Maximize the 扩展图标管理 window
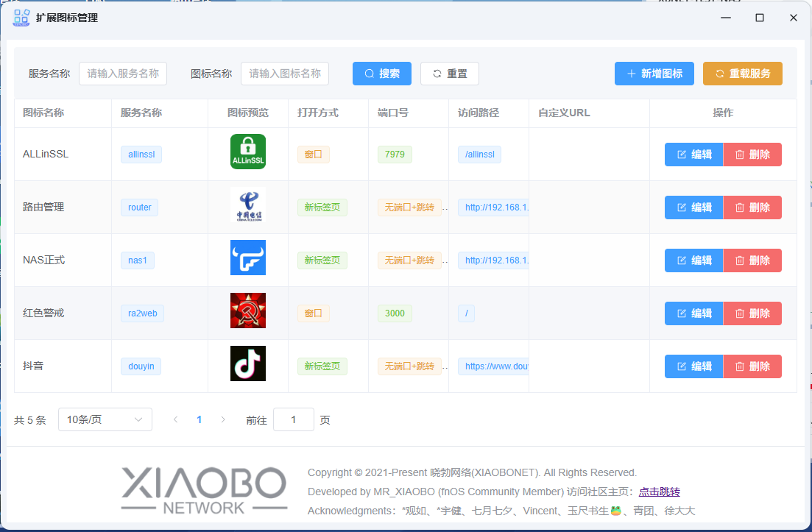Image resolution: width=812 pixels, height=532 pixels. pyautogui.click(x=760, y=18)
